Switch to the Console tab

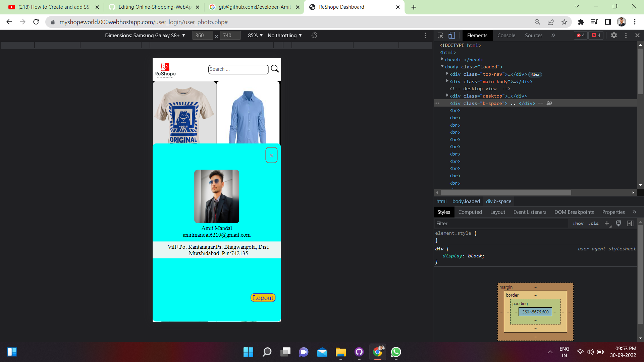[506, 35]
